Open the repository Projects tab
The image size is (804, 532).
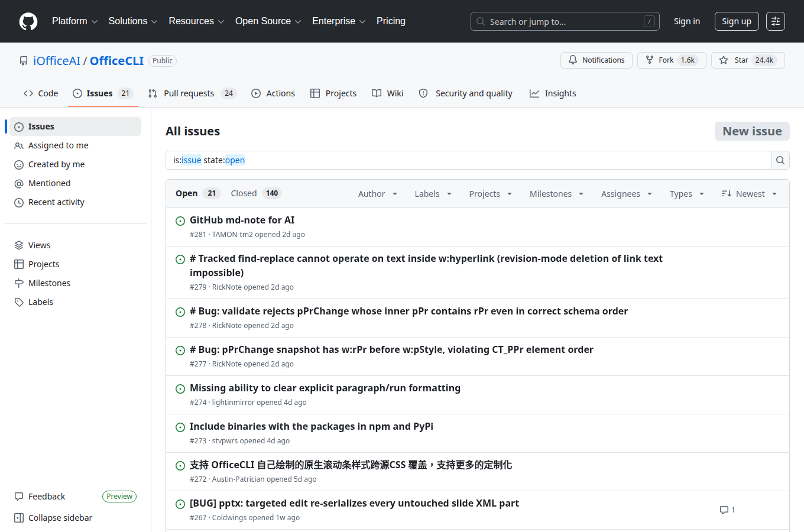click(333, 93)
